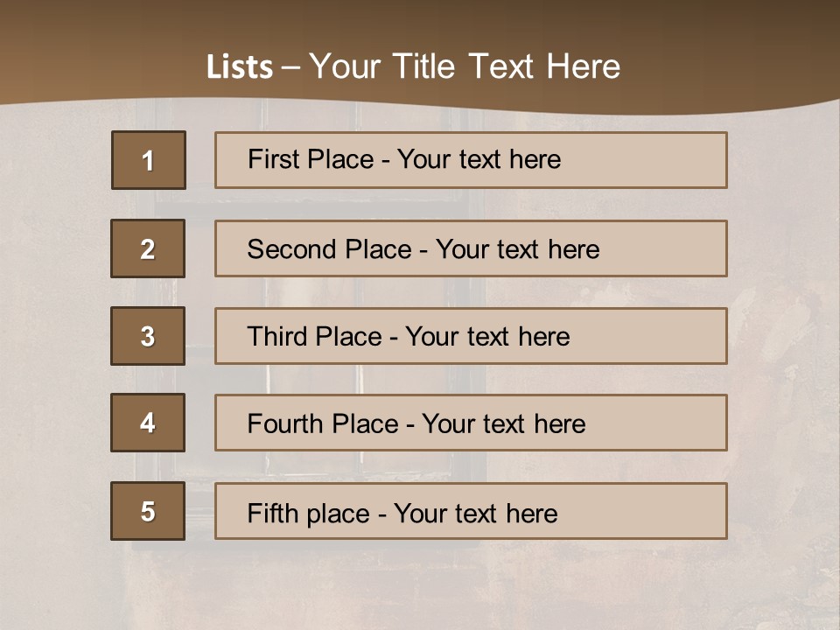Image resolution: width=840 pixels, height=630 pixels.
Task: Select 'Fifth place - Your text here' box
Action: tap(471, 511)
